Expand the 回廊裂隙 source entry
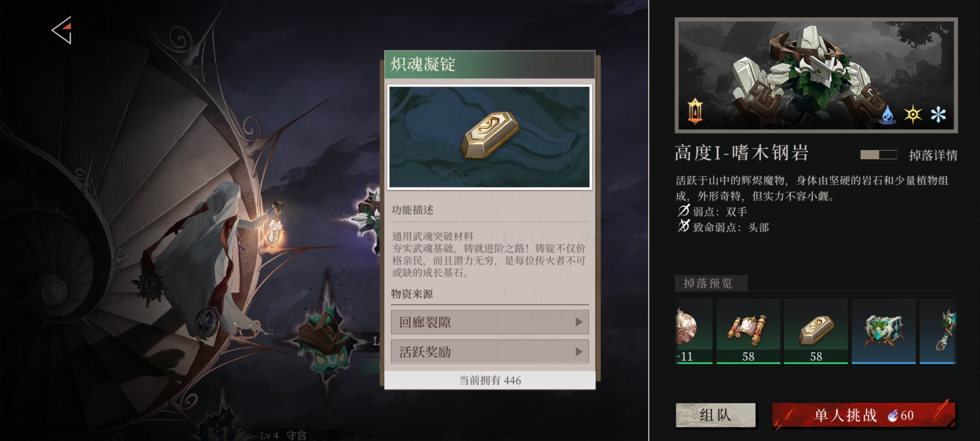Screen dimensions: 980x441 click(x=490, y=322)
